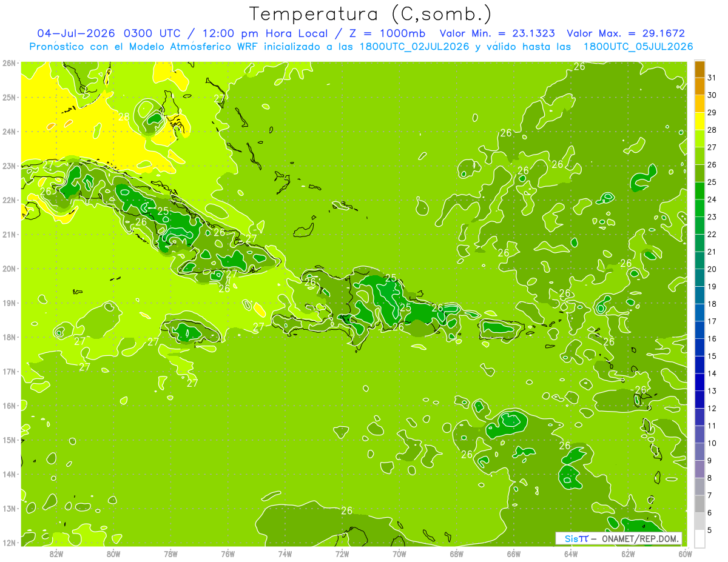
Task: Click the latitude axis label "23N"
Action: pos(8,166)
